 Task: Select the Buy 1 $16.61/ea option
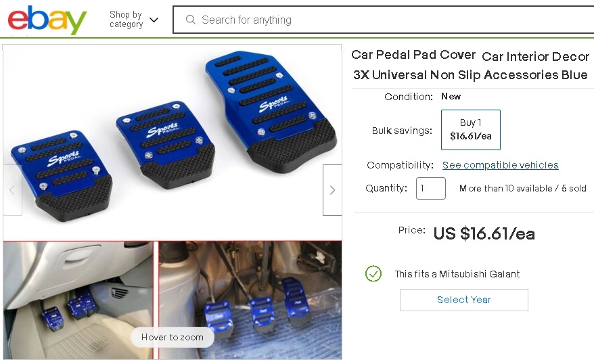(x=470, y=130)
